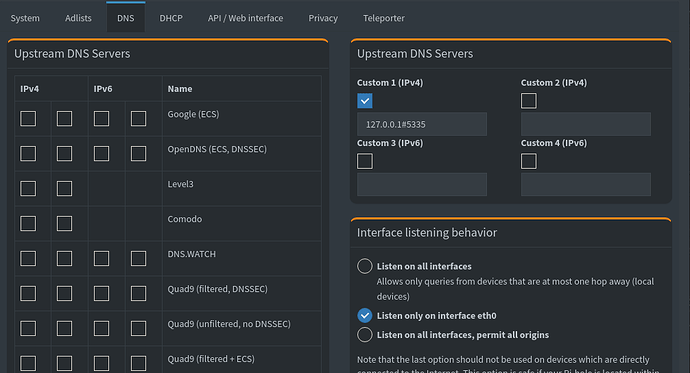This screenshot has height=373, width=690.
Task: Enable the primary IPv4 checkbox for DNS.WATCH
Action: [28, 259]
